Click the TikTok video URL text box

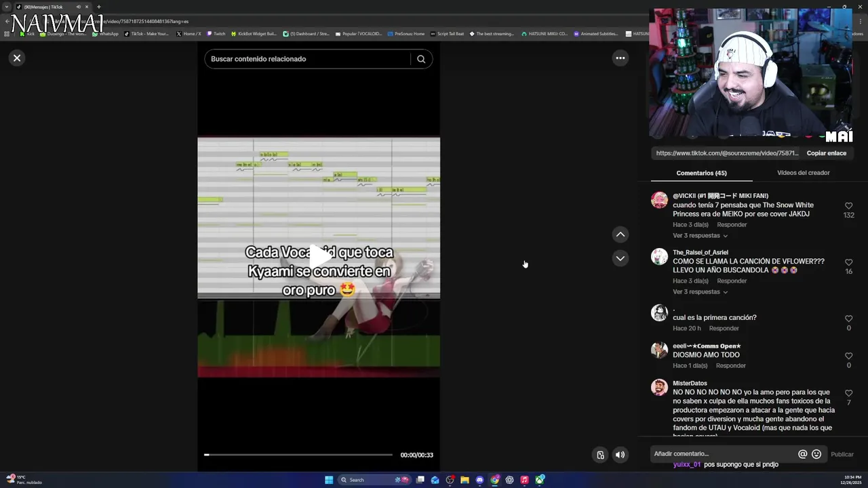(727, 153)
